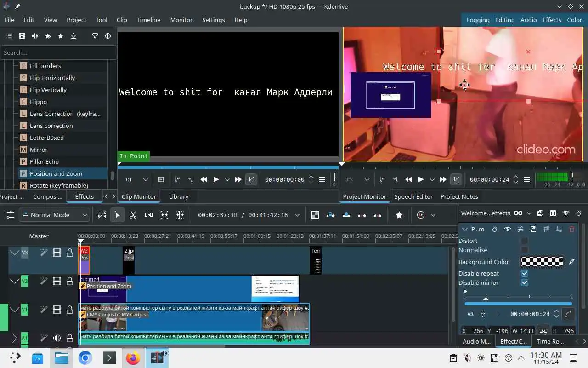Click the download new effects icon

click(73, 36)
